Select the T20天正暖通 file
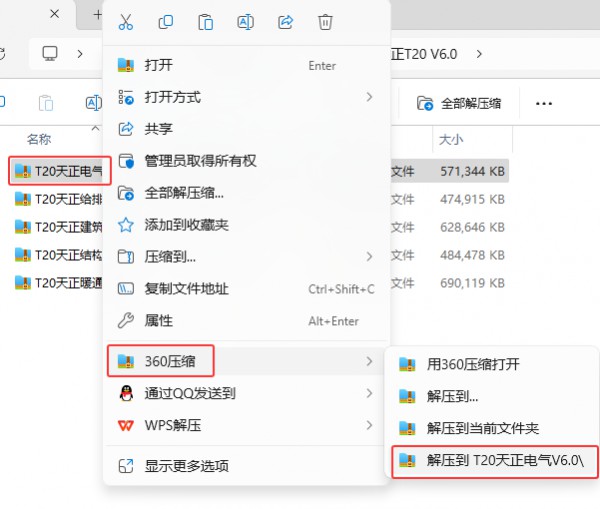 click(58, 283)
